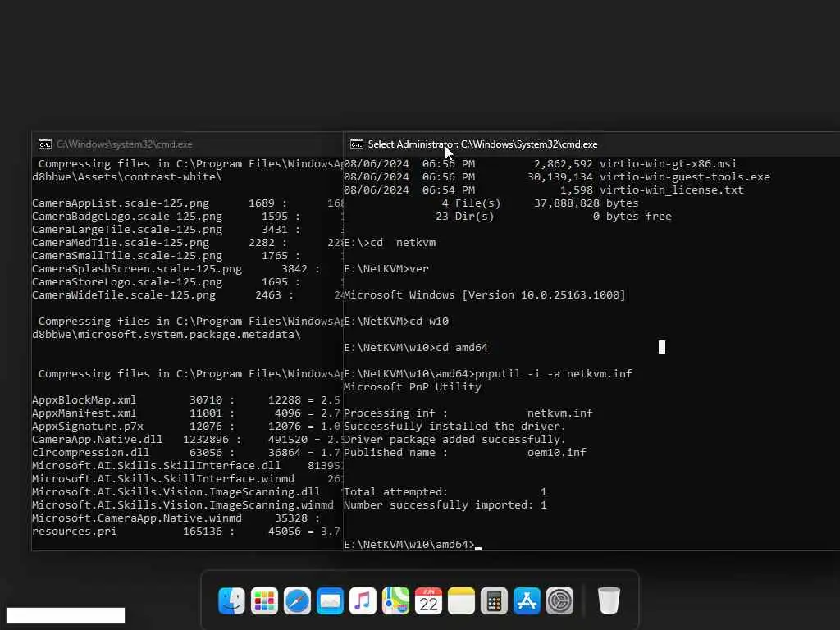Click CameraMedTile.scale-125.png in left window
This screenshot has width=840, height=630.
click(x=121, y=243)
